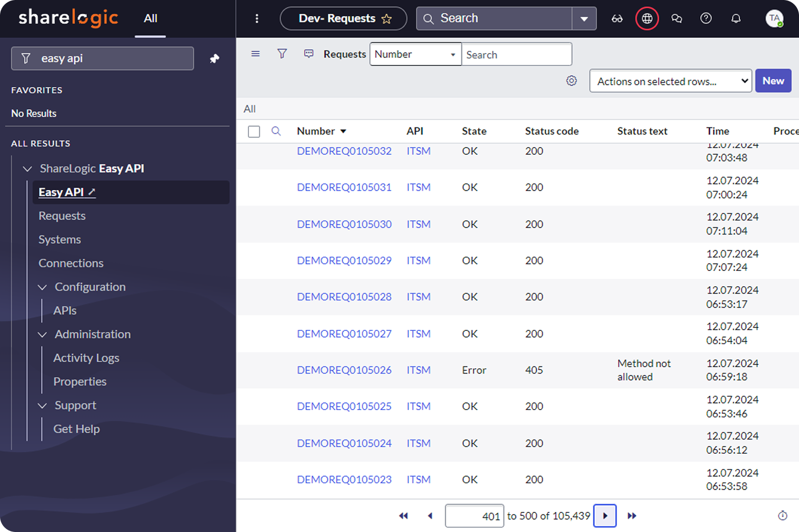The image size is (799, 532).
Task: Click the response time clock icon
Action: pos(783,515)
